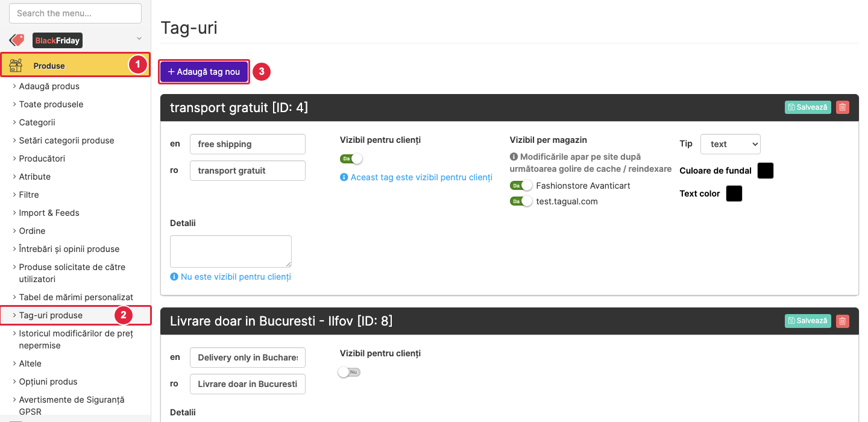868x422 pixels.
Task: Toggle Vizibil pentru clienți for transport gratuit
Action: [x=351, y=159]
